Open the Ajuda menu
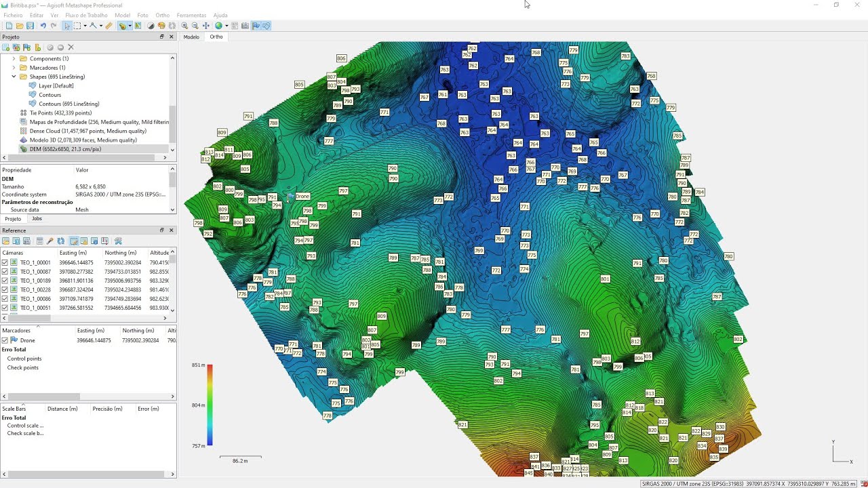This screenshot has height=488, width=868. pyautogui.click(x=220, y=15)
